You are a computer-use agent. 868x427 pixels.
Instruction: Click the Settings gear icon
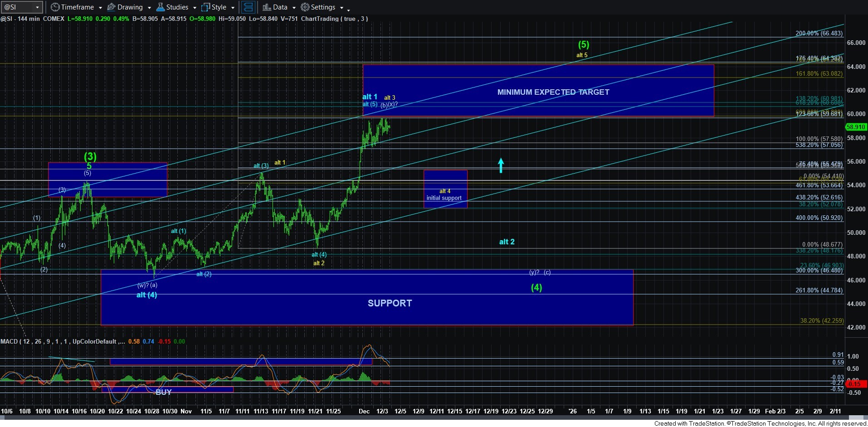[x=305, y=7]
